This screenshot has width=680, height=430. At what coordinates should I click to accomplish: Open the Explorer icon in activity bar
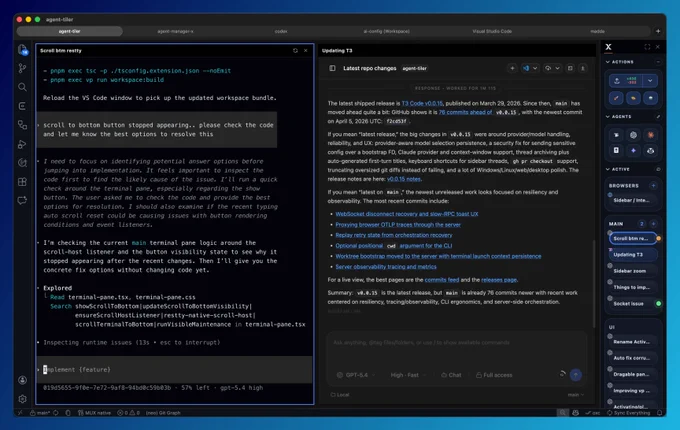(23, 50)
